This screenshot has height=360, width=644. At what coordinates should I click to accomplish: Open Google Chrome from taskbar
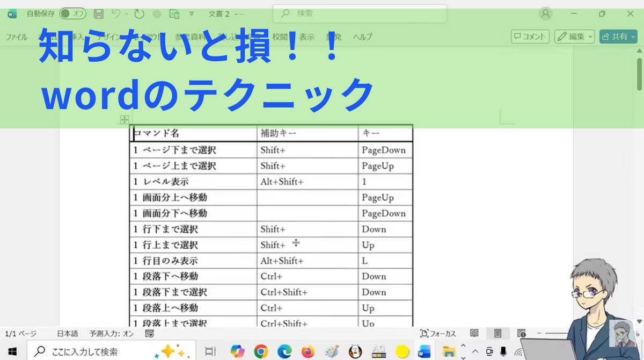[x=261, y=351]
